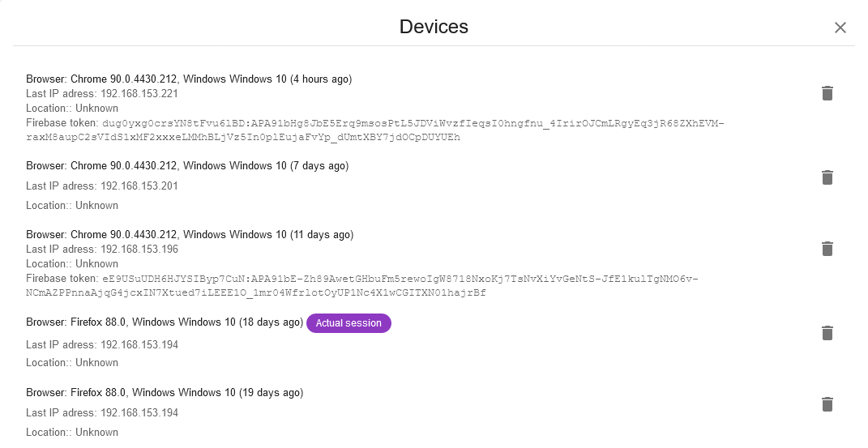Delete the Chrome device from 4 hours ago
Viewport: 868px width, 448px height.
(827, 93)
